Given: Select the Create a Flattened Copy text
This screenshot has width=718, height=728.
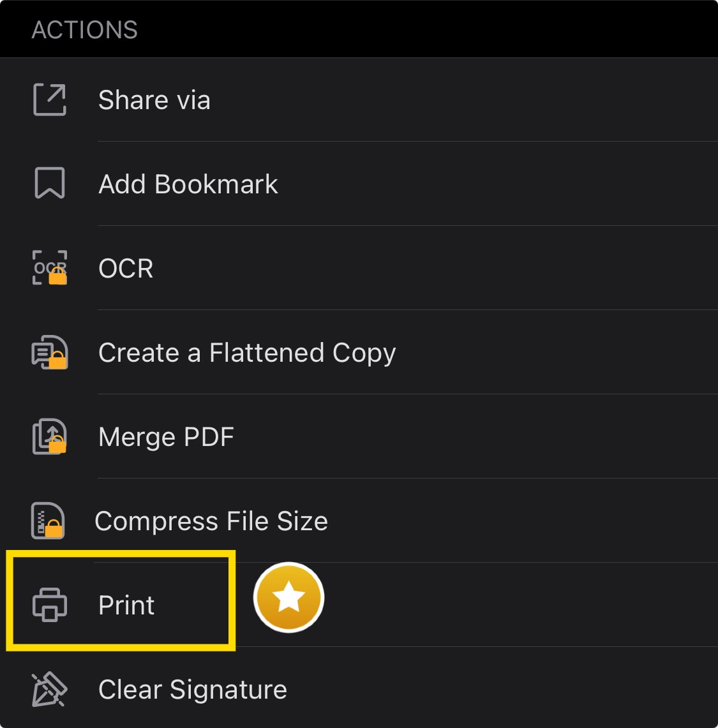Looking at the screenshot, I should pos(247,353).
